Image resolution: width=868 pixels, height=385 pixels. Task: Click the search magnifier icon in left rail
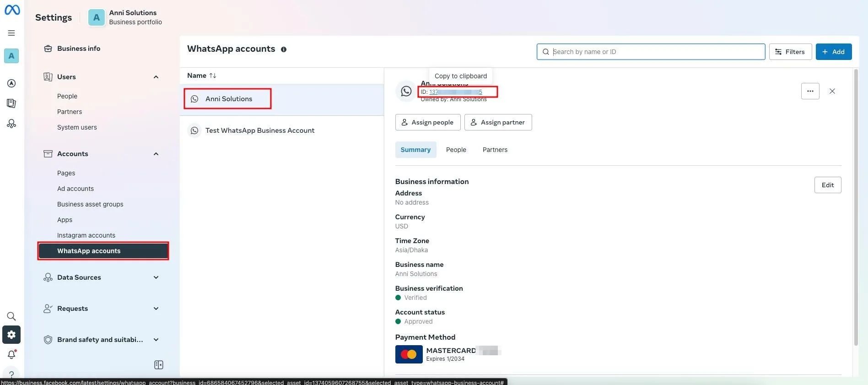click(11, 316)
